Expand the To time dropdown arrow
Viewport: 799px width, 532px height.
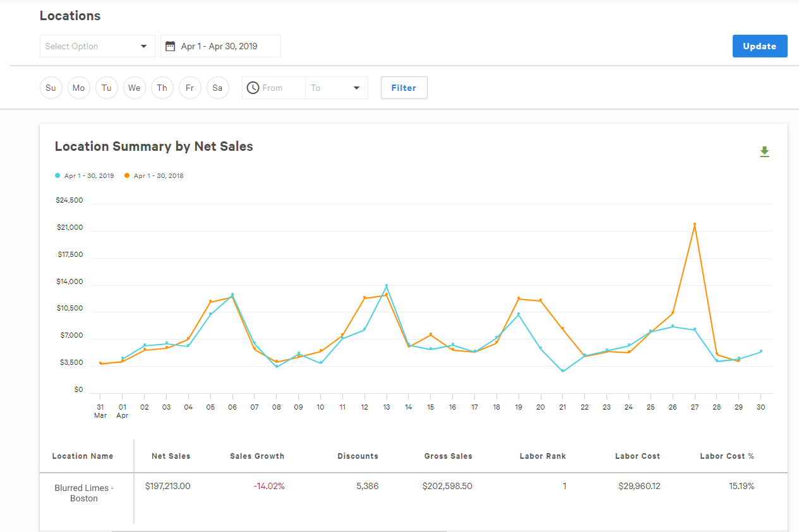(356, 88)
